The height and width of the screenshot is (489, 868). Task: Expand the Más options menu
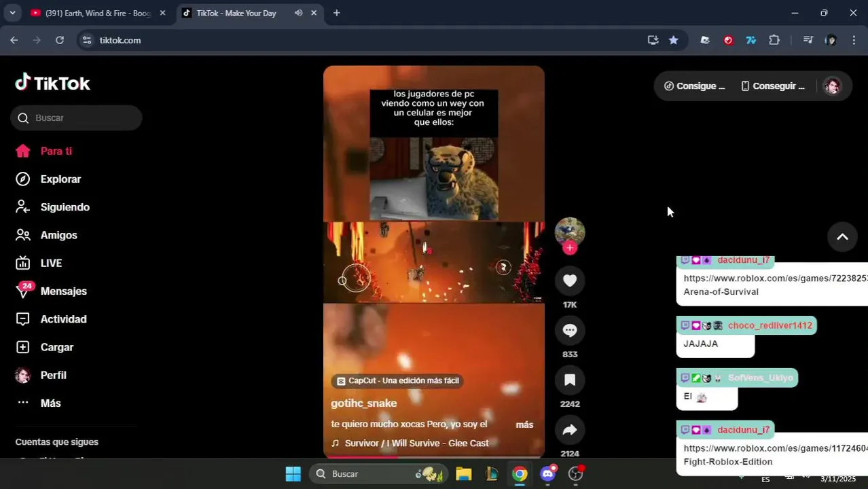[x=38, y=403]
